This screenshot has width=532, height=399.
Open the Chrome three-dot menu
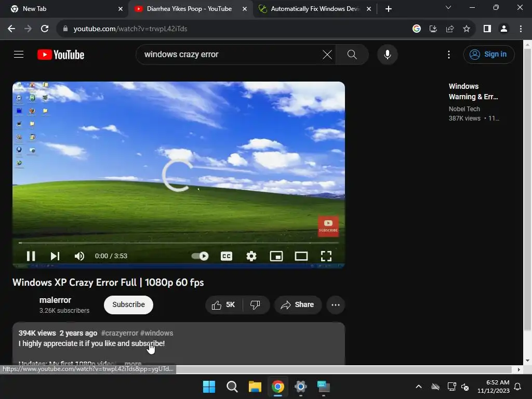(521, 29)
